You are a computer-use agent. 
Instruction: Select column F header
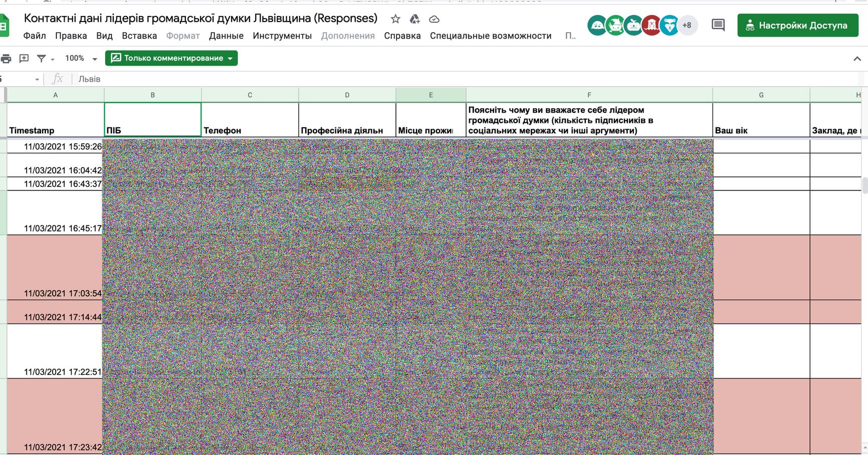pos(589,95)
